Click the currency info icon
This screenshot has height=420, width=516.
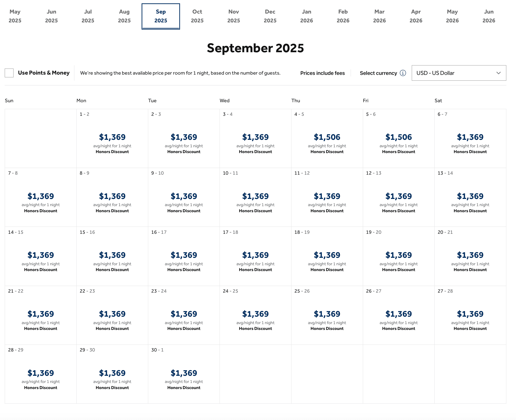(403, 73)
